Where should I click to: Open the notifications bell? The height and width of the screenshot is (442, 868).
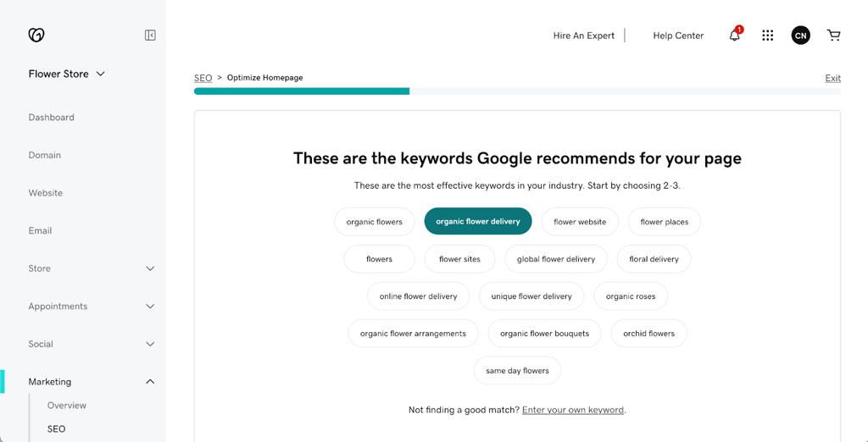tap(735, 36)
